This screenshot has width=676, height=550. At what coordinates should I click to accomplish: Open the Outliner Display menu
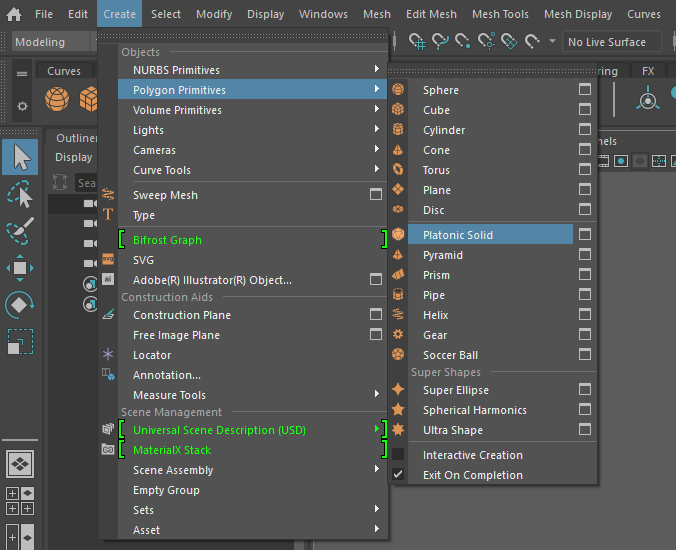(x=73, y=157)
